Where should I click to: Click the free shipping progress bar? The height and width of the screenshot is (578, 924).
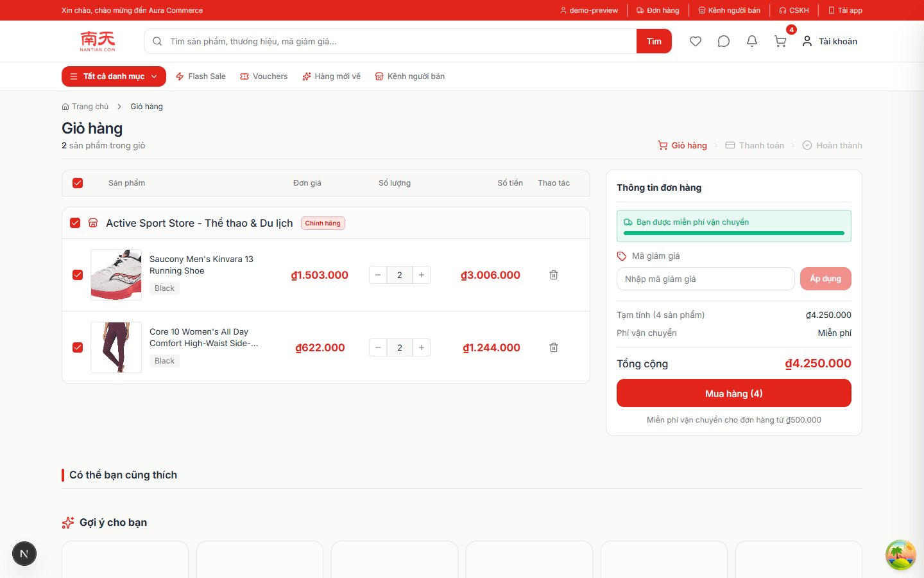(x=734, y=233)
